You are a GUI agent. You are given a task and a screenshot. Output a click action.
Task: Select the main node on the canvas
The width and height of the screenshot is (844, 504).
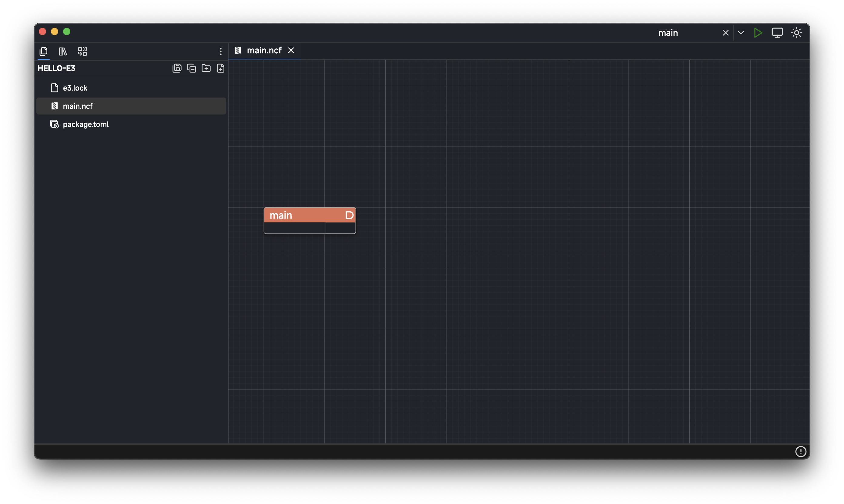[x=299, y=215]
